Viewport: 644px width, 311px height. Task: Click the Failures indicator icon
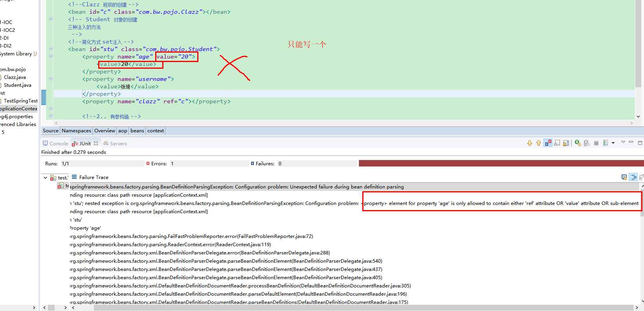click(x=252, y=163)
